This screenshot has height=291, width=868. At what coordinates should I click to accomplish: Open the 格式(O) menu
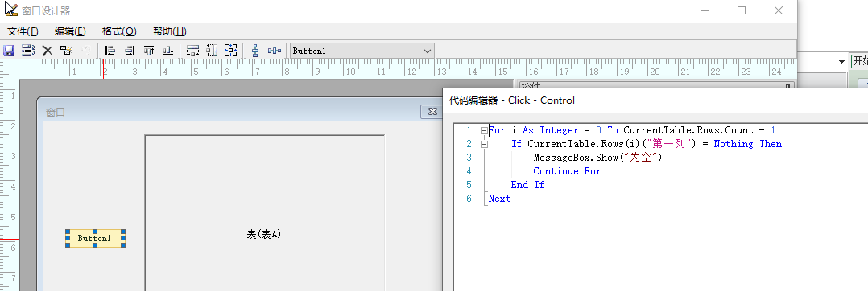click(x=119, y=31)
